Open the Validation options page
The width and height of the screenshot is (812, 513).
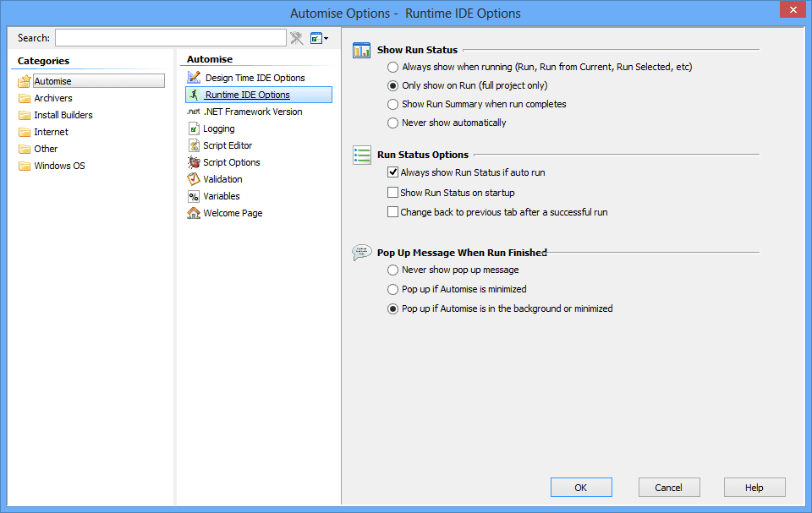click(x=222, y=179)
